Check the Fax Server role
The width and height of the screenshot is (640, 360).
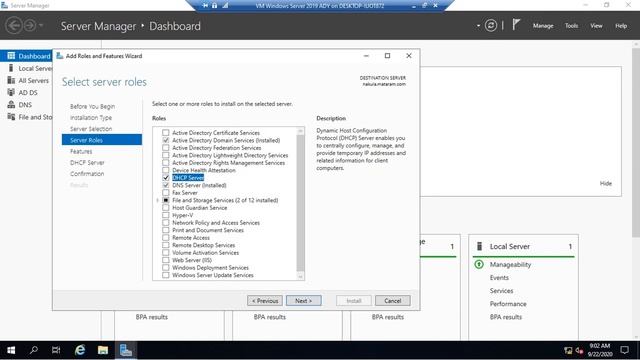click(x=166, y=193)
